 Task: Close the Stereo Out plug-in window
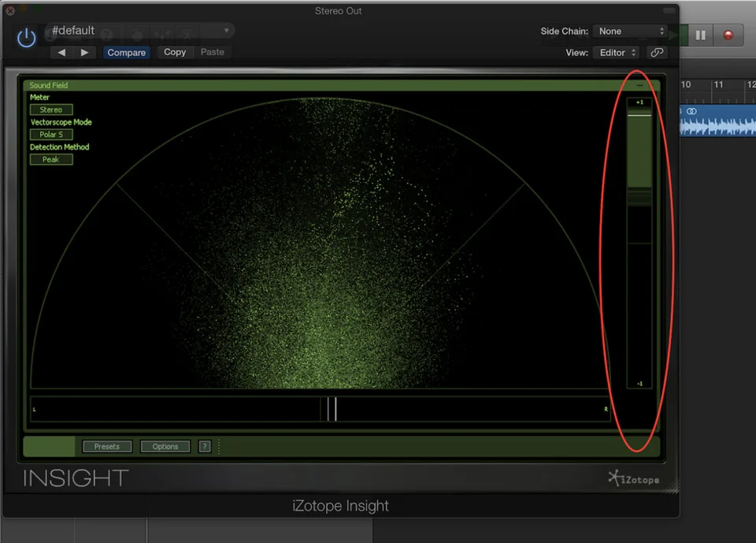point(10,10)
